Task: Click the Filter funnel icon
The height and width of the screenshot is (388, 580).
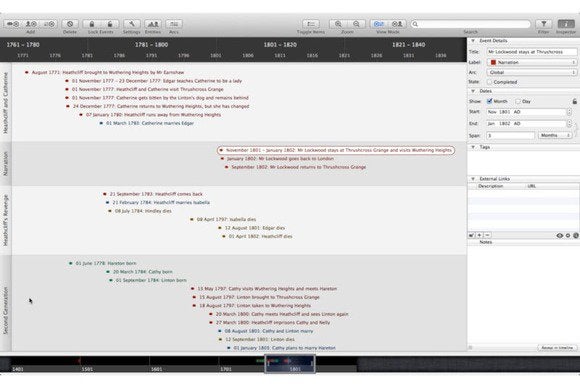Action: click(x=544, y=24)
